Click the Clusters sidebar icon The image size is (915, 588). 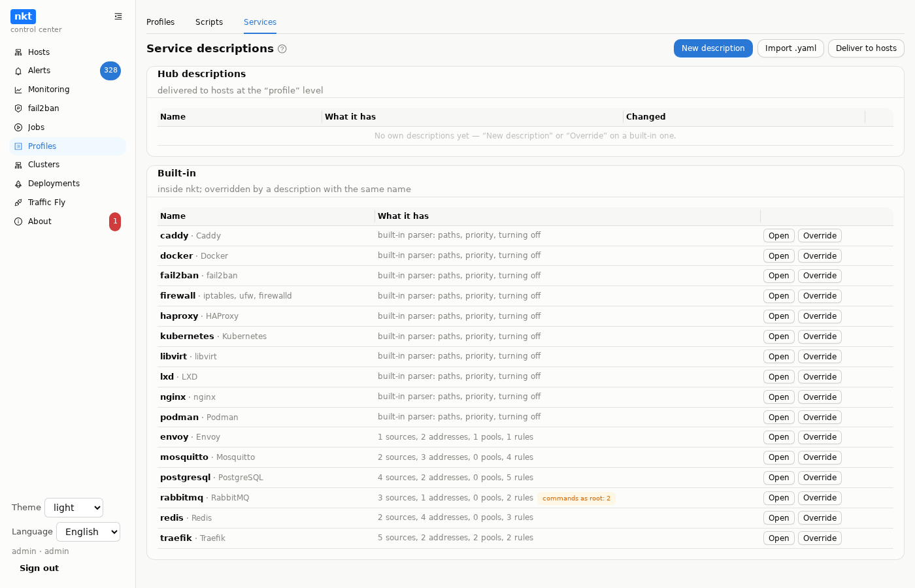tap(18, 165)
